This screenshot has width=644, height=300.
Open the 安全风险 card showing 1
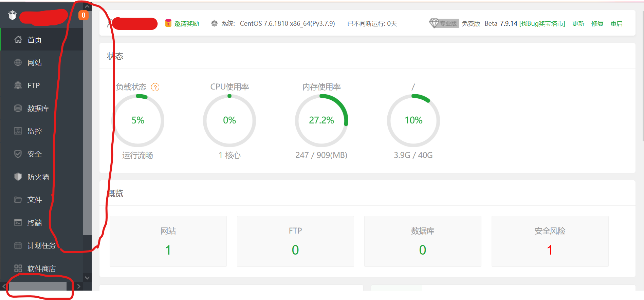coord(550,241)
